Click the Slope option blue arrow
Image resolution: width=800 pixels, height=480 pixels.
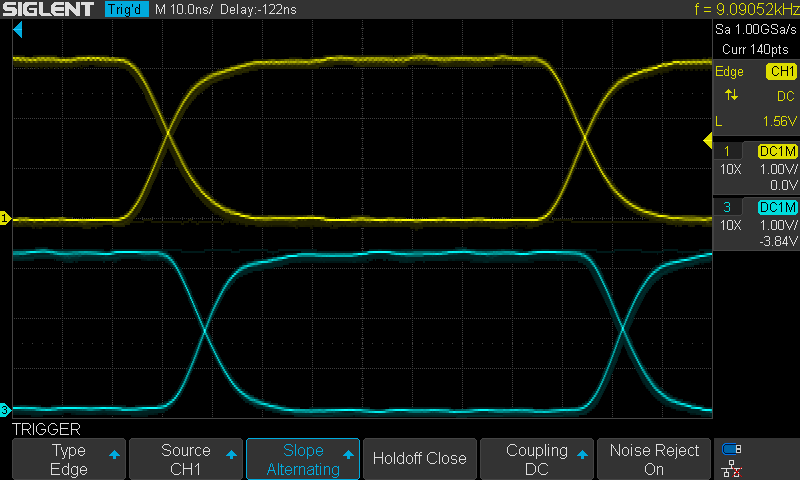(x=348, y=454)
